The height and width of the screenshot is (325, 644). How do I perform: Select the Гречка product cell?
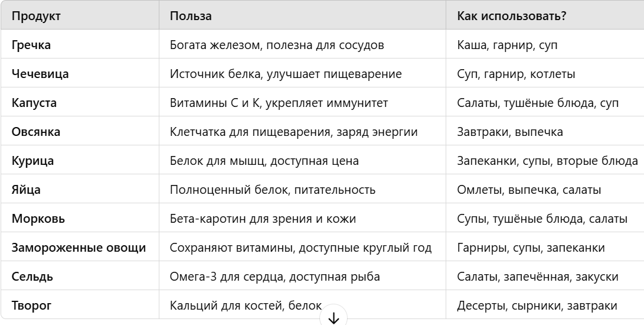click(x=31, y=45)
